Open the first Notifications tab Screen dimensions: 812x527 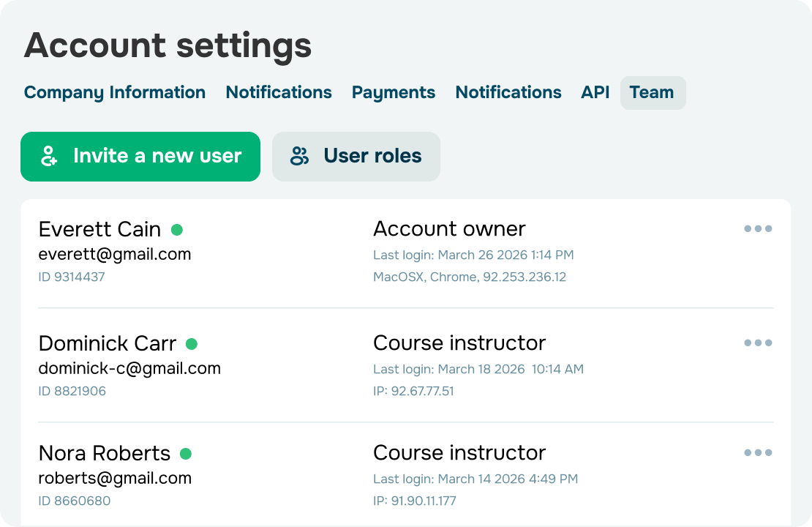point(279,92)
